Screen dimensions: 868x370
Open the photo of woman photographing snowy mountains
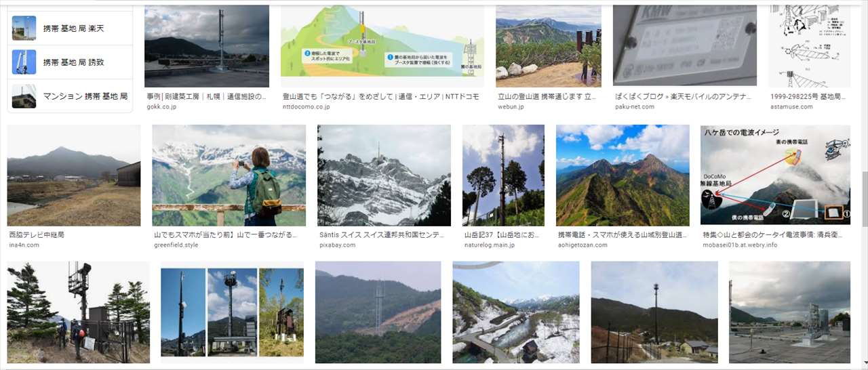[x=229, y=175]
